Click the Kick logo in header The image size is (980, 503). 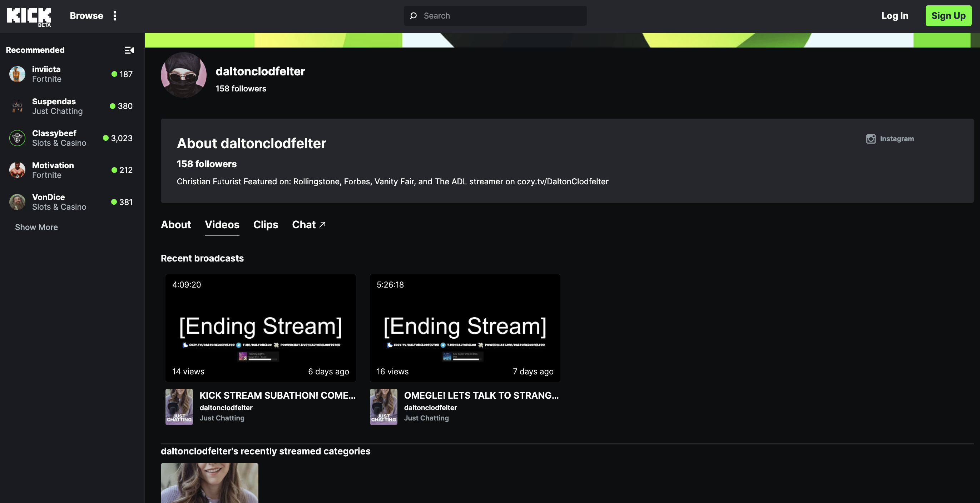coord(29,16)
